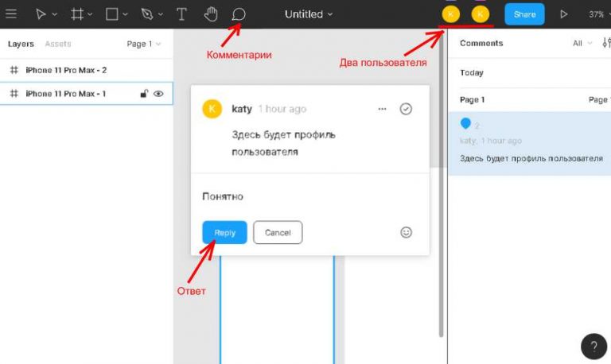Select the Rectangle shape tool
The width and height of the screenshot is (611, 364).
[112, 14]
